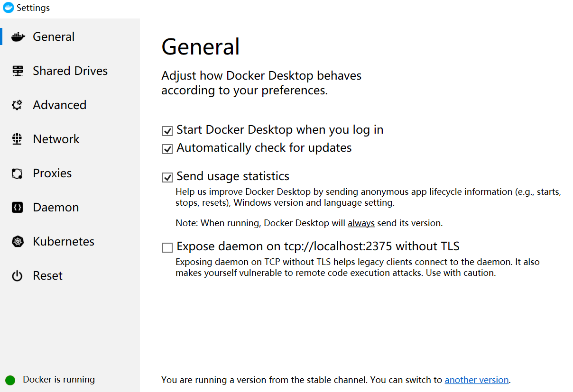
Task: Click the Shared Drives icon
Action: point(18,70)
